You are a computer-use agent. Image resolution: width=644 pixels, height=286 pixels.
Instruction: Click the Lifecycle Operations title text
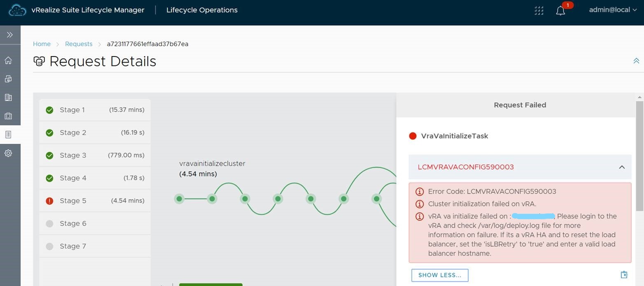tap(202, 10)
